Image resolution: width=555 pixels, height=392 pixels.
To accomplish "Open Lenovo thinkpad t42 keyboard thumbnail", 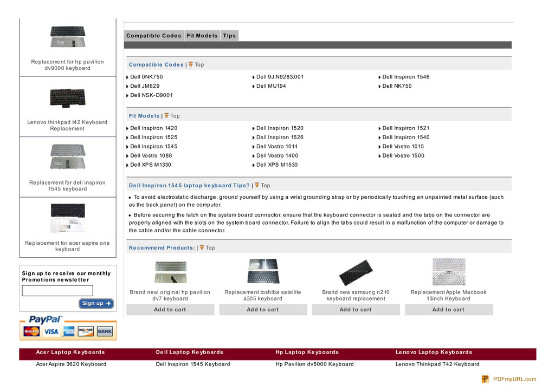I will (68, 97).
